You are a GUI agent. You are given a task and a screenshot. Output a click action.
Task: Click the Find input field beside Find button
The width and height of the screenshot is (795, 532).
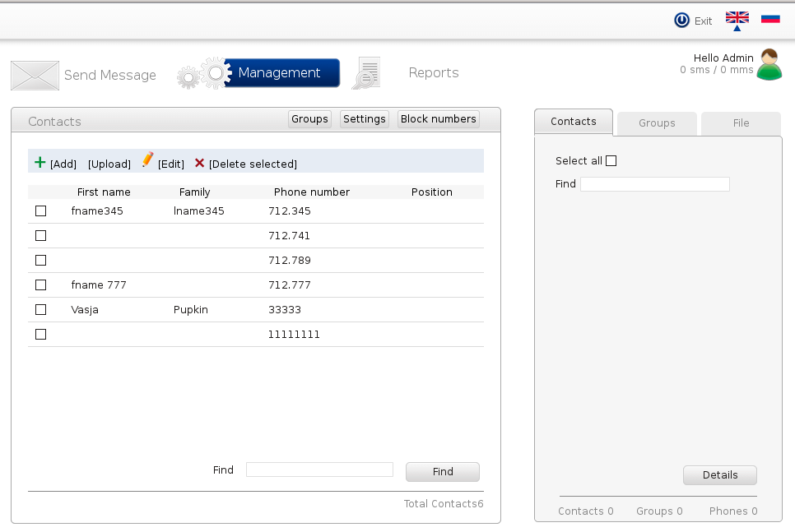pos(319,470)
